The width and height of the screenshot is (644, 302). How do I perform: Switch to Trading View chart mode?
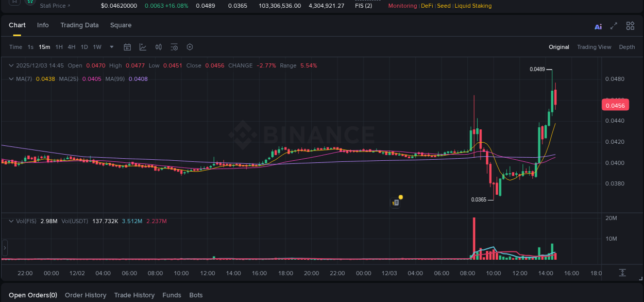[594, 46]
